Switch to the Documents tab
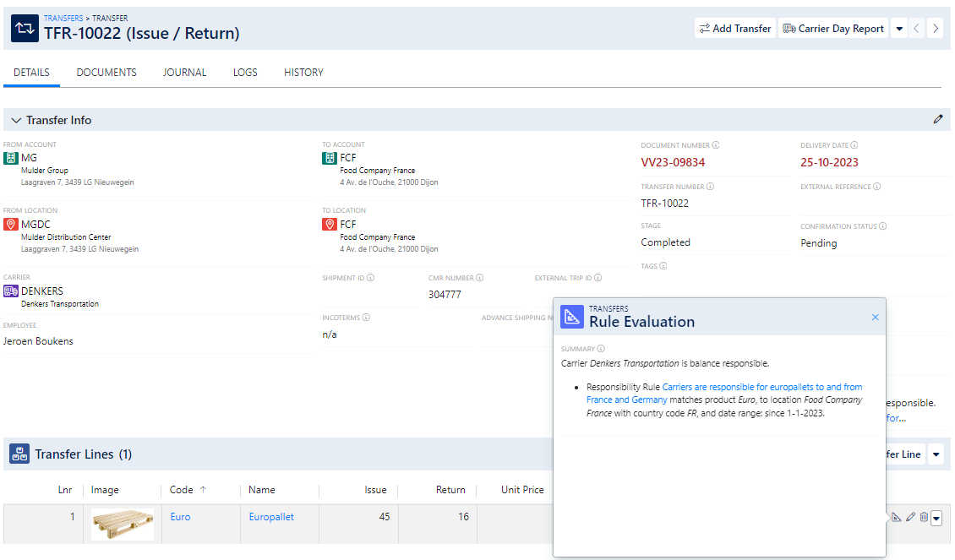Screen dimensions: 955x560 106,73
